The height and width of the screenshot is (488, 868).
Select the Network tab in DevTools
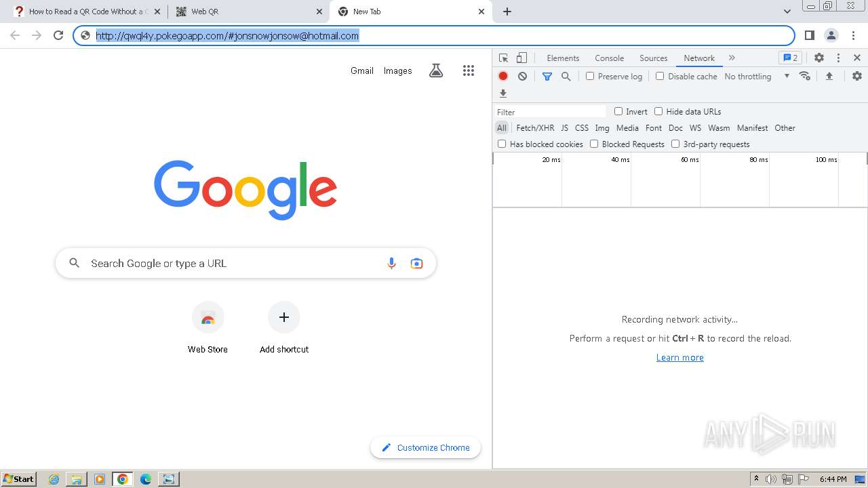(699, 58)
